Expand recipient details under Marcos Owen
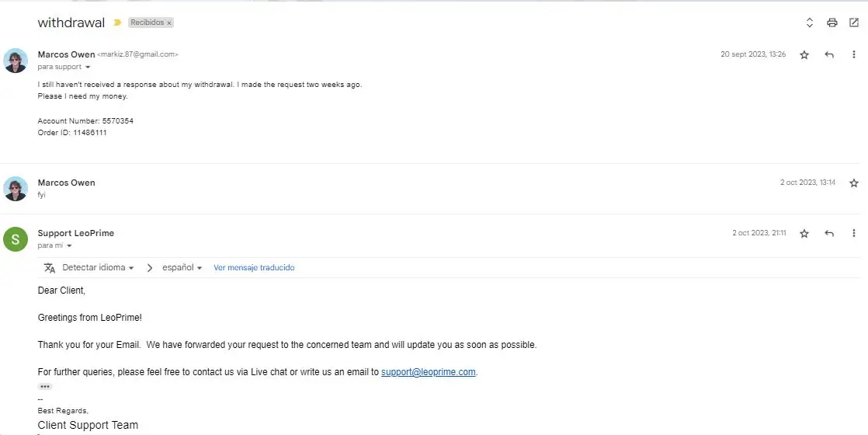Viewport: 868px width, 435px height. coord(87,68)
